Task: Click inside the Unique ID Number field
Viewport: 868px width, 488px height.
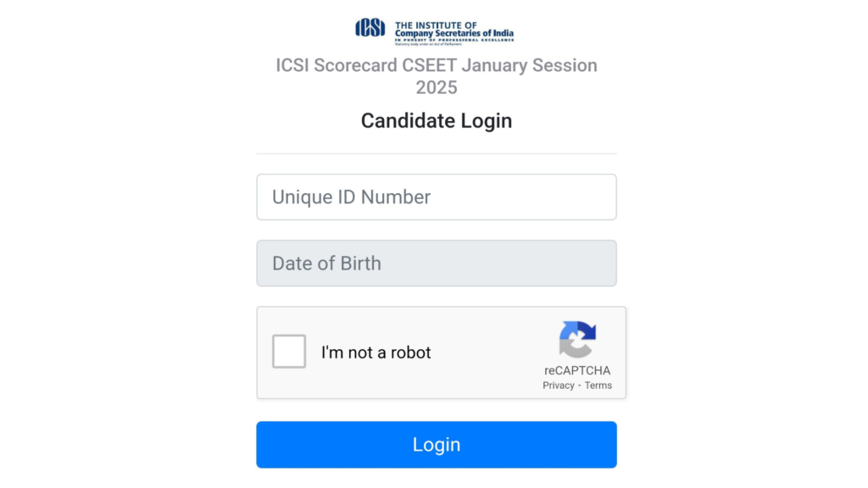Action: (436, 197)
